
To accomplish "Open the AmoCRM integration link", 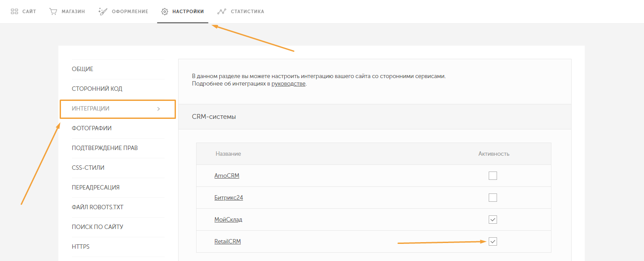I will tap(227, 176).
